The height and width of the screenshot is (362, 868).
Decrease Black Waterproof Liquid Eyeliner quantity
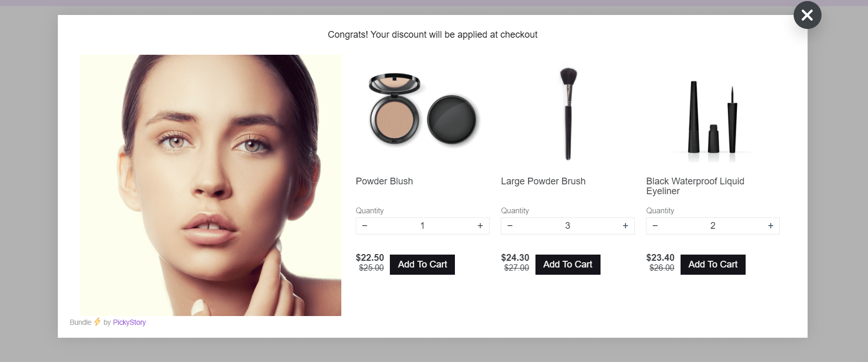pyautogui.click(x=655, y=226)
